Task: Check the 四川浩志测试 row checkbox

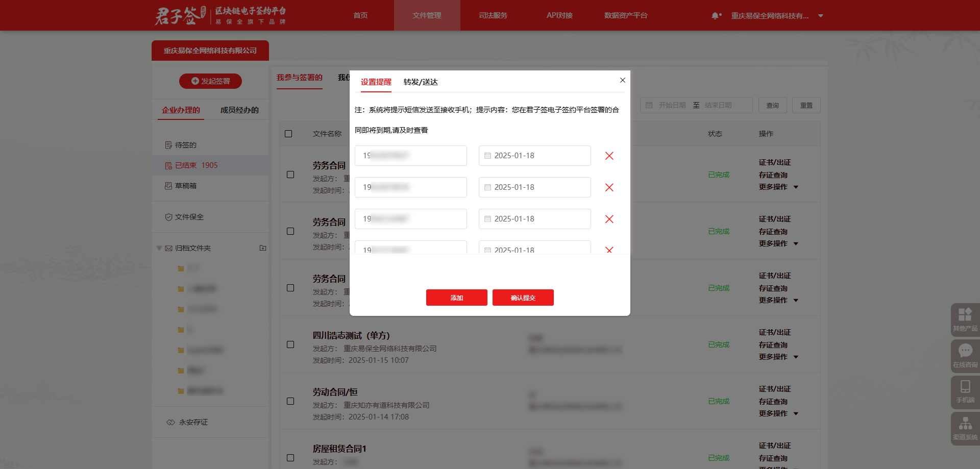Action: tap(290, 344)
